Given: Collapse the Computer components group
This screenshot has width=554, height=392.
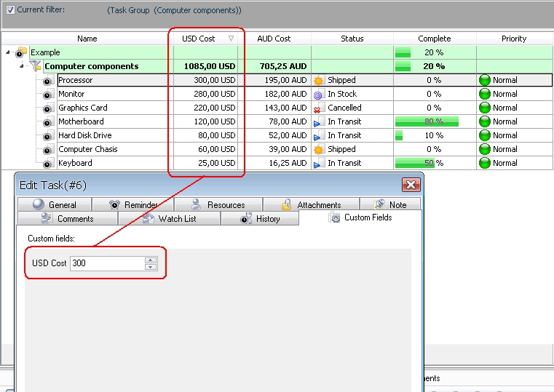Looking at the screenshot, I should pos(23,67).
